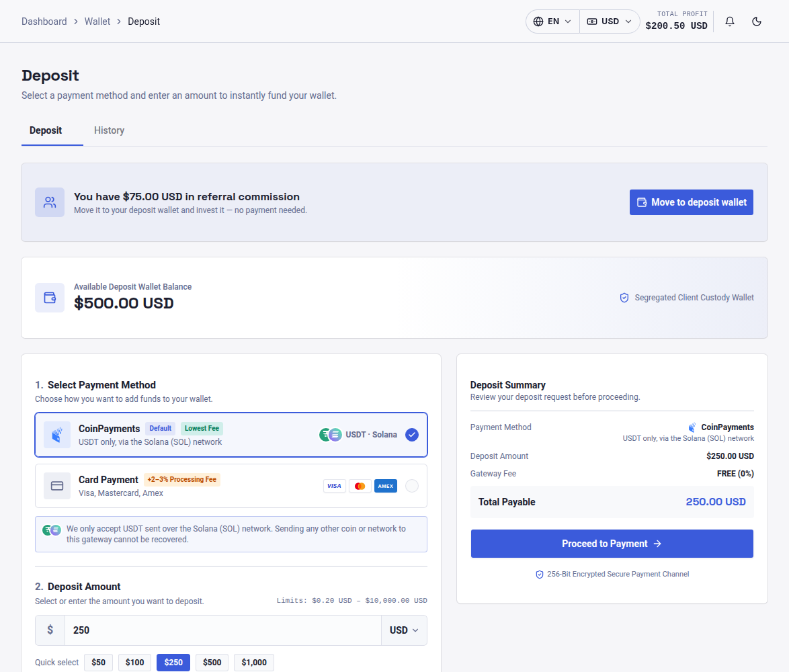Click the shield icon beside Segregated Client Custody
This screenshot has height=672, width=789.
click(624, 298)
